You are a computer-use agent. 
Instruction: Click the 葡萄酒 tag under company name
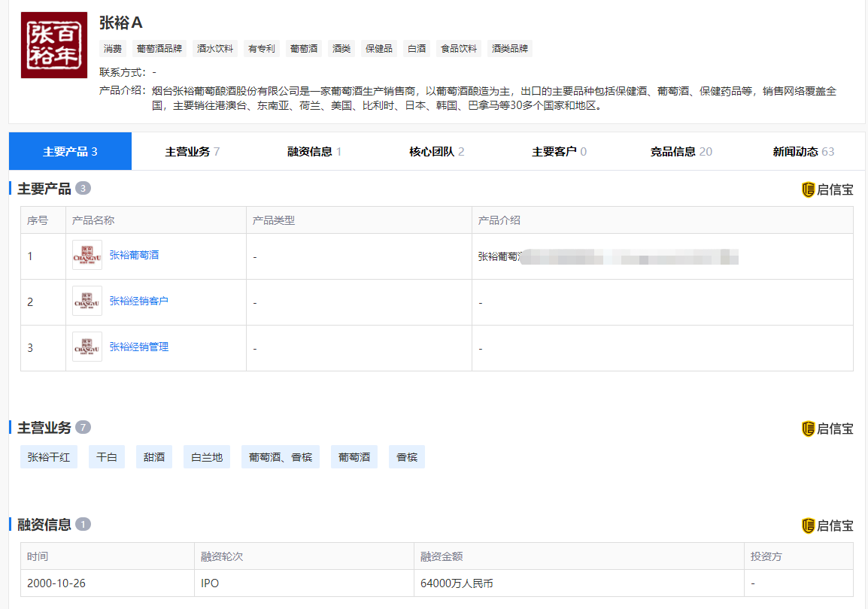coord(304,49)
